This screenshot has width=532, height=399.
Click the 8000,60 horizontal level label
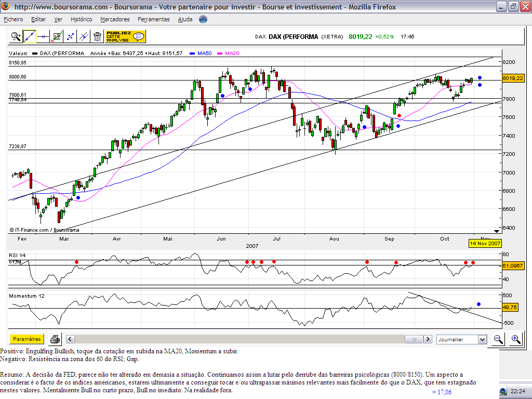click(18, 77)
